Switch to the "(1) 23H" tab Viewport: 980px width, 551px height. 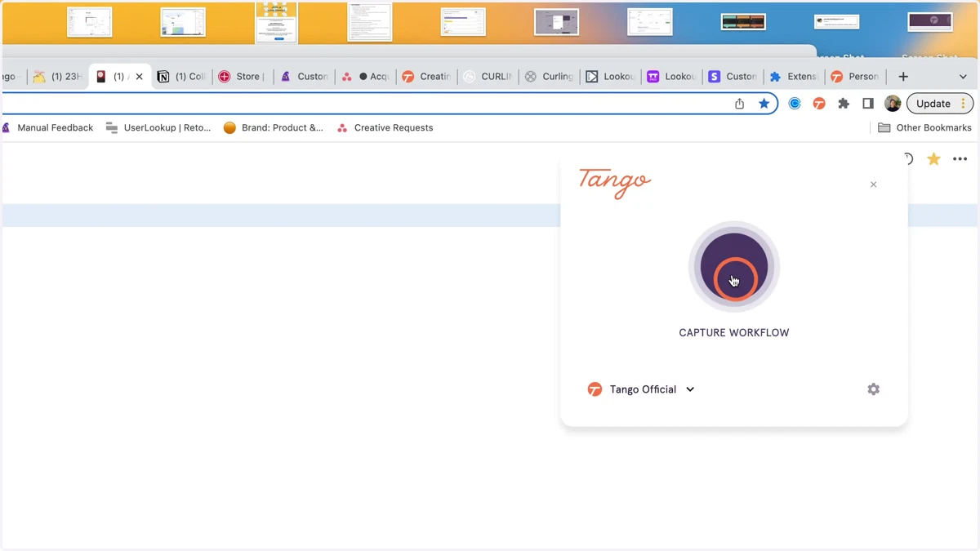[58, 77]
